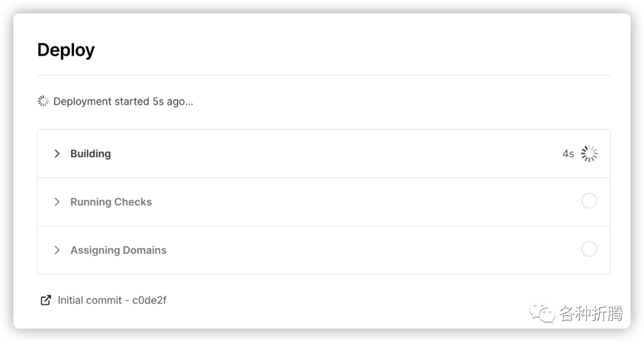Screen dimensions: 644x342
Task: Click the 各种折腾 watermark text
Action: 590,313
